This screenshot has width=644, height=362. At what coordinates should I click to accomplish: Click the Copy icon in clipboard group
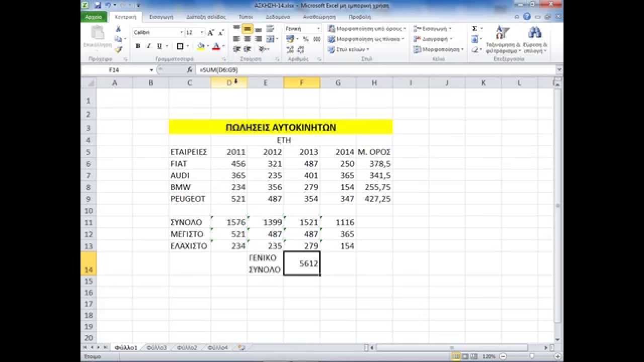point(118,39)
